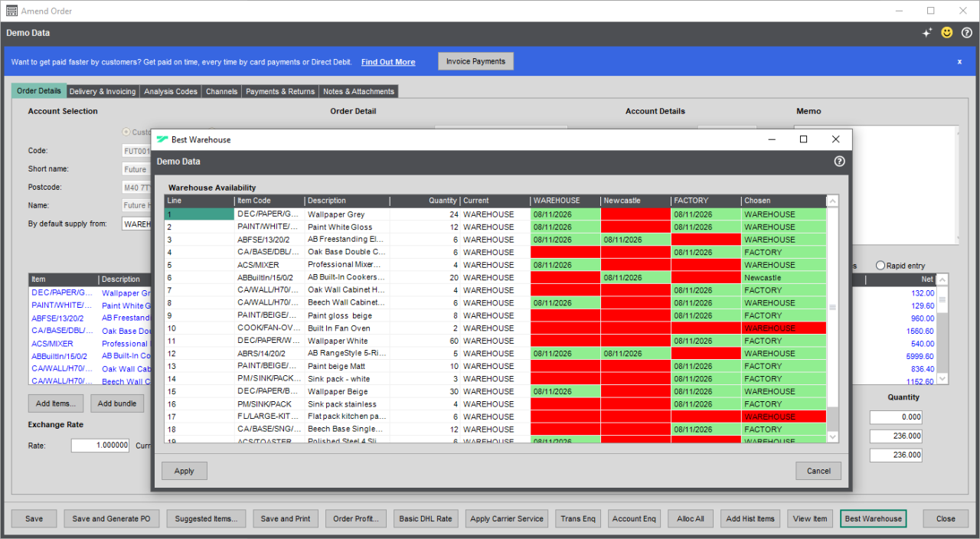Click Basic DHL Rate button
The width and height of the screenshot is (980, 539).
(x=426, y=518)
